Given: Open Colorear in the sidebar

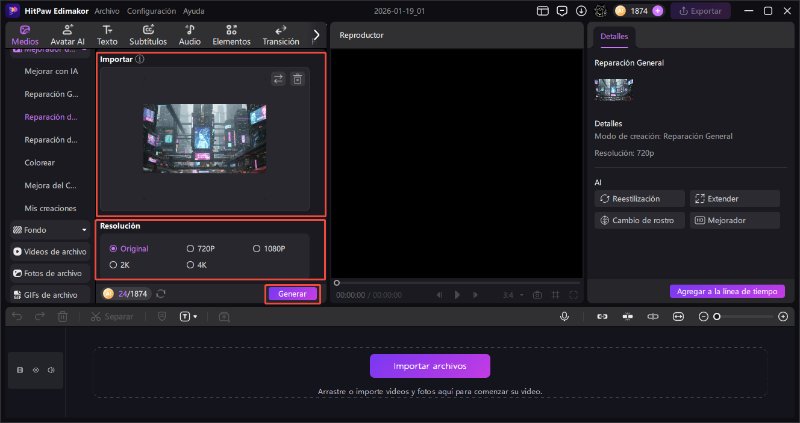Looking at the screenshot, I should pyautogui.click(x=39, y=163).
